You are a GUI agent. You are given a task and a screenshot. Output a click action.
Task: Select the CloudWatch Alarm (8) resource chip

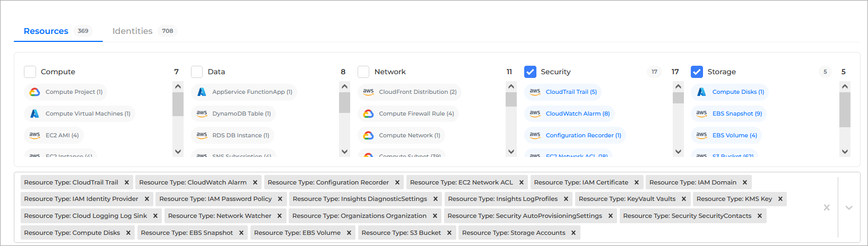coord(577,113)
